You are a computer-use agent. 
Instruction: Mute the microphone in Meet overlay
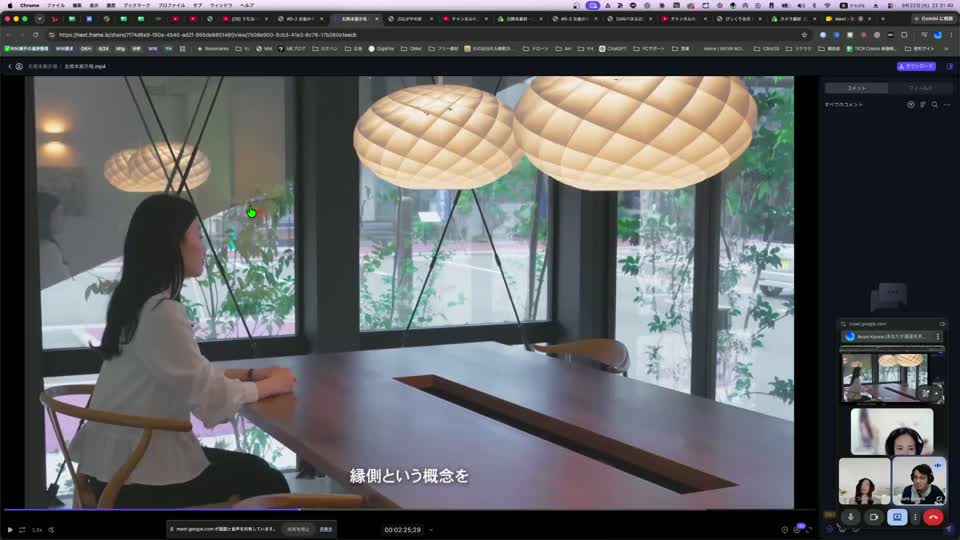pyautogui.click(x=850, y=517)
